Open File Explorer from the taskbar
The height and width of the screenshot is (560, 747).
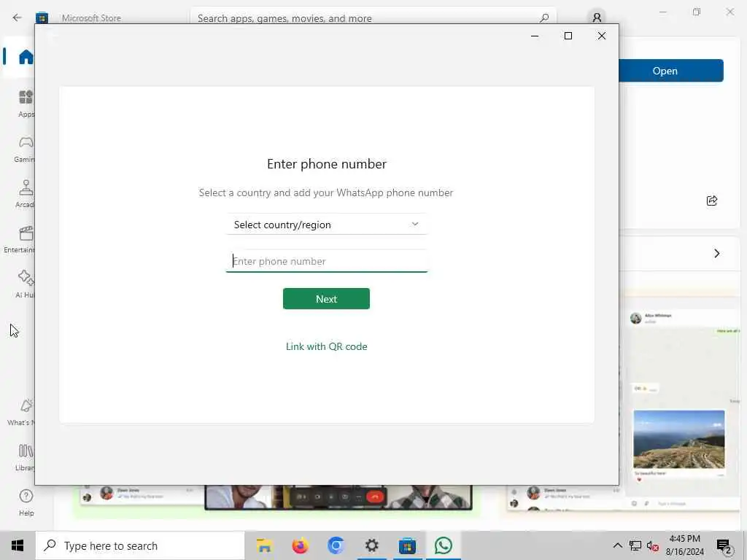point(264,545)
